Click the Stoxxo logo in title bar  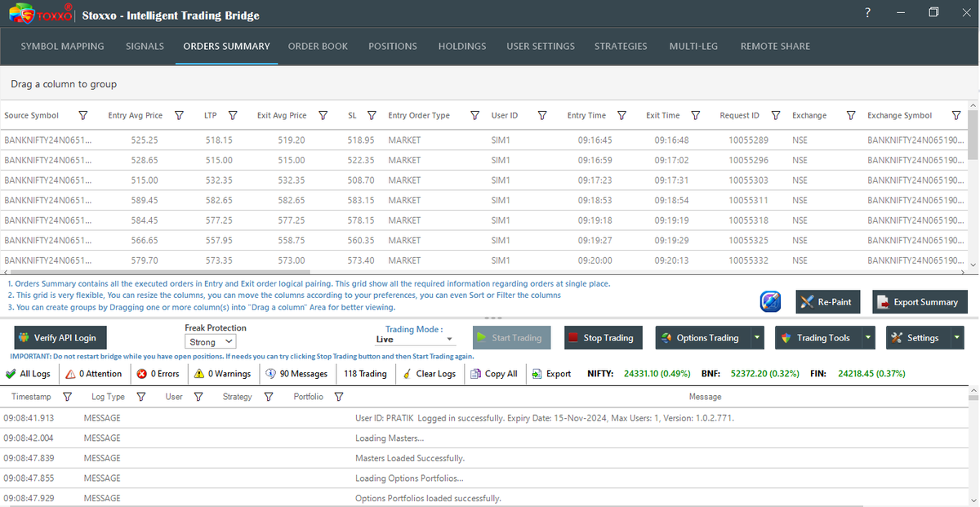[x=40, y=15]
